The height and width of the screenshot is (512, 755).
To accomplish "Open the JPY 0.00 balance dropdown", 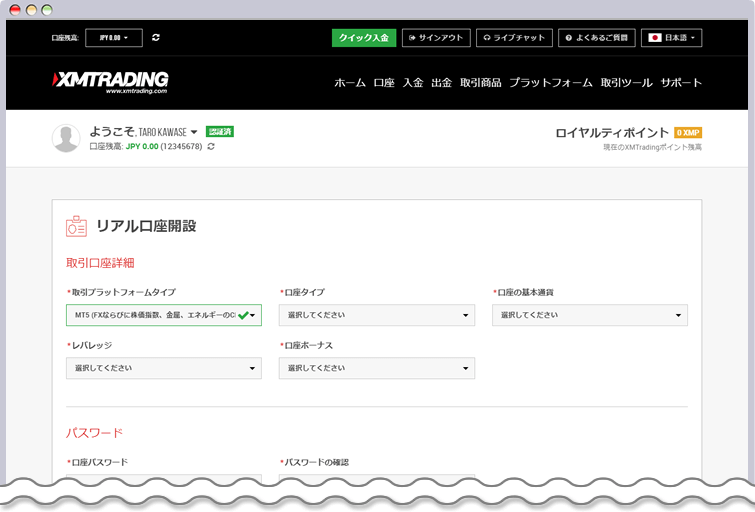I will (114, 38).
